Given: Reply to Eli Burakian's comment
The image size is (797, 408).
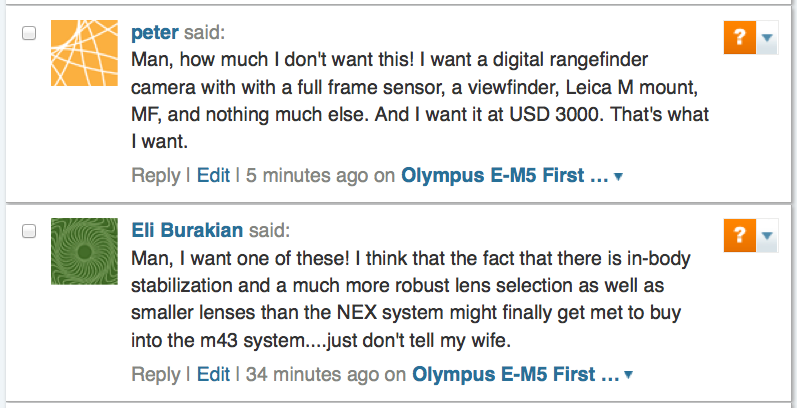Looking at the screenshot, I should [x=155, y=374].
